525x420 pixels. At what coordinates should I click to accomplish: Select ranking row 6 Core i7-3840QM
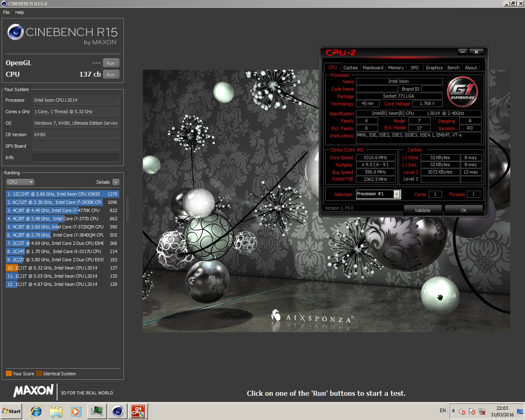(62, 235)
